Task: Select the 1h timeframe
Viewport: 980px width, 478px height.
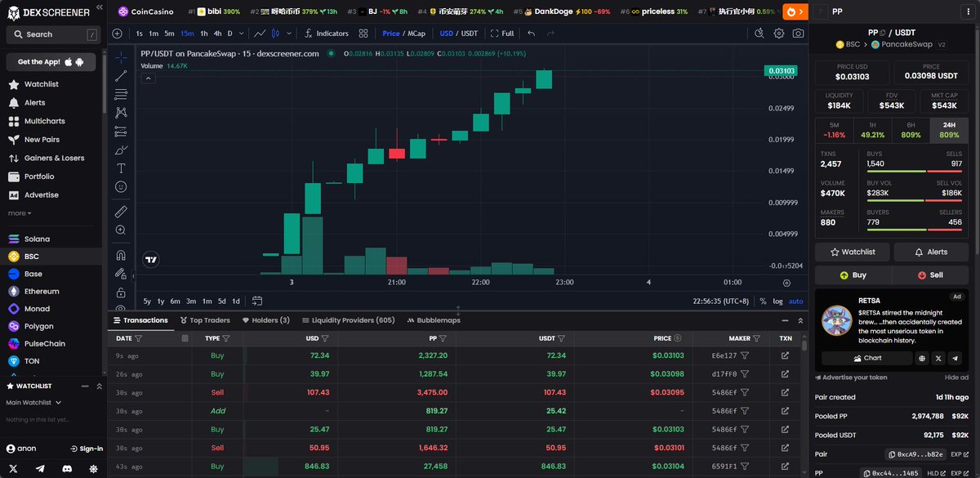Action: pyautogui.click(x=203, y=34)
